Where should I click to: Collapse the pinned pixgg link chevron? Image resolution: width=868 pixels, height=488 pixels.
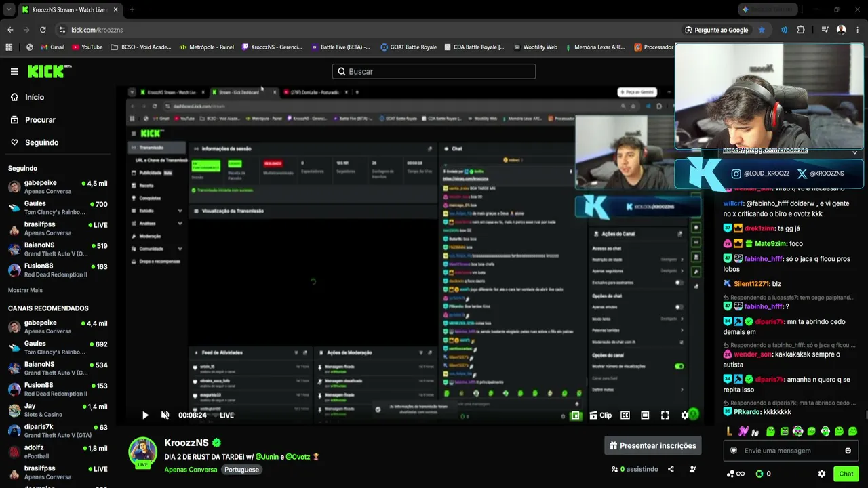(854, 152)
